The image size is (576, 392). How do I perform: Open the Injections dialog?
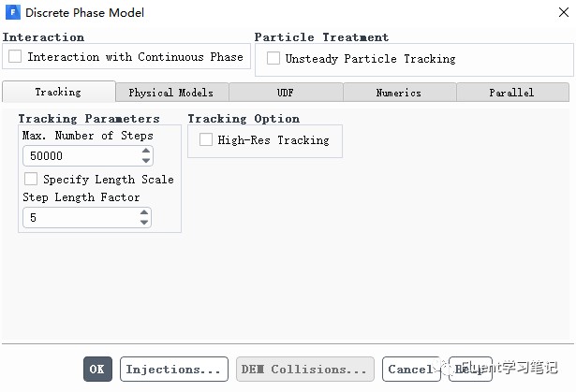pyautogui.click(x=174, y=370)
